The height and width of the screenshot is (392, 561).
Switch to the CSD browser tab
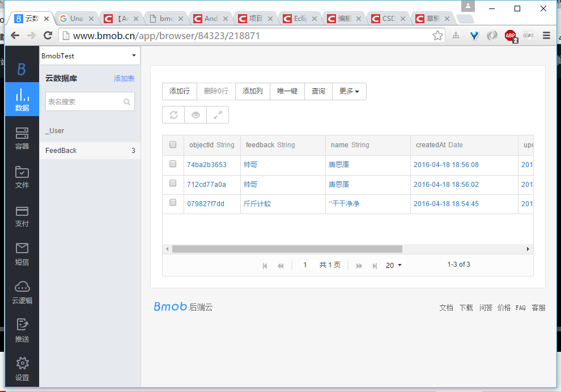(x=389, y=19)
